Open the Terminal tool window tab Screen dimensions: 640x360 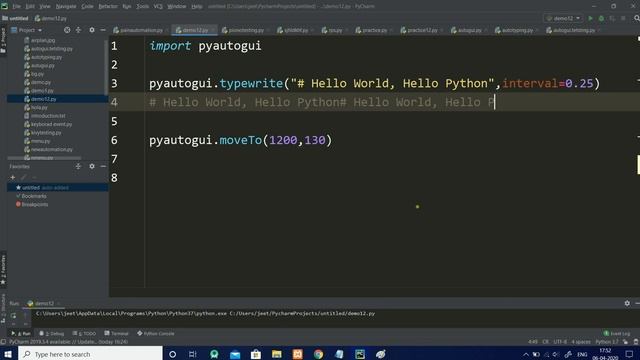[116, 333]
